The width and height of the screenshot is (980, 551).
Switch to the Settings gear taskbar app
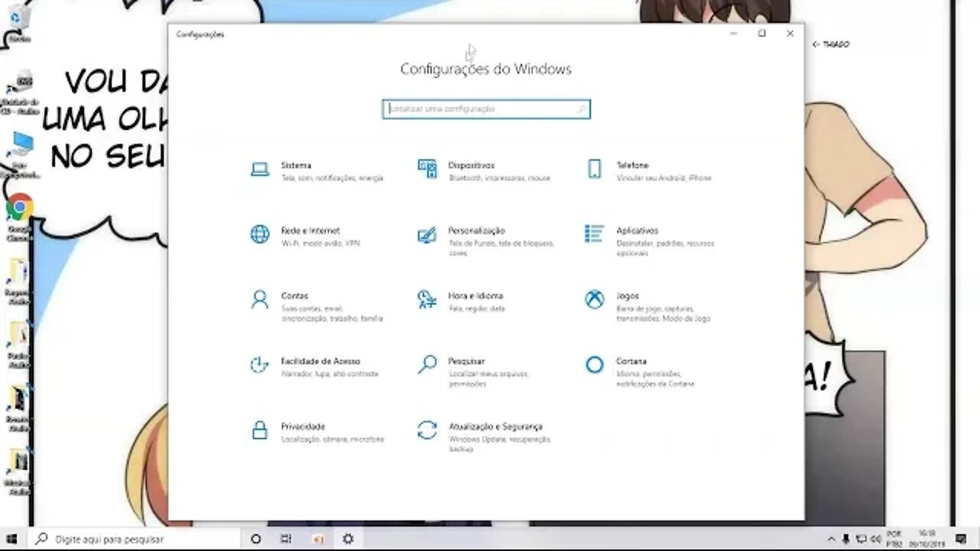[348, 539]
